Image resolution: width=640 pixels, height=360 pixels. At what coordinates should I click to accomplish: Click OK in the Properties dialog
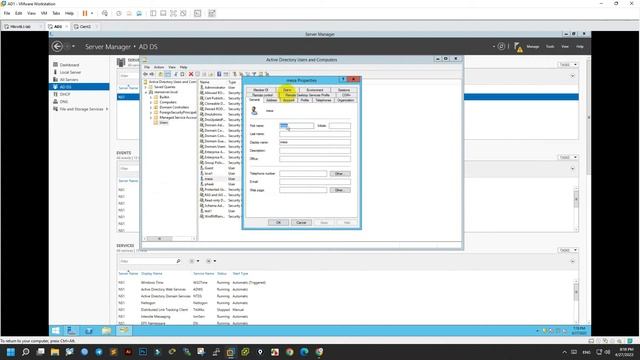click(x=278, y=222)
